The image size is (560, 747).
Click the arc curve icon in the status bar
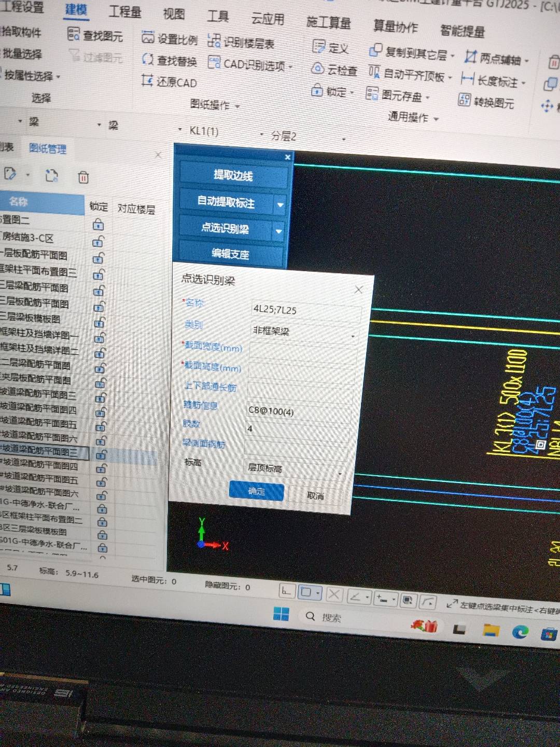428,602
